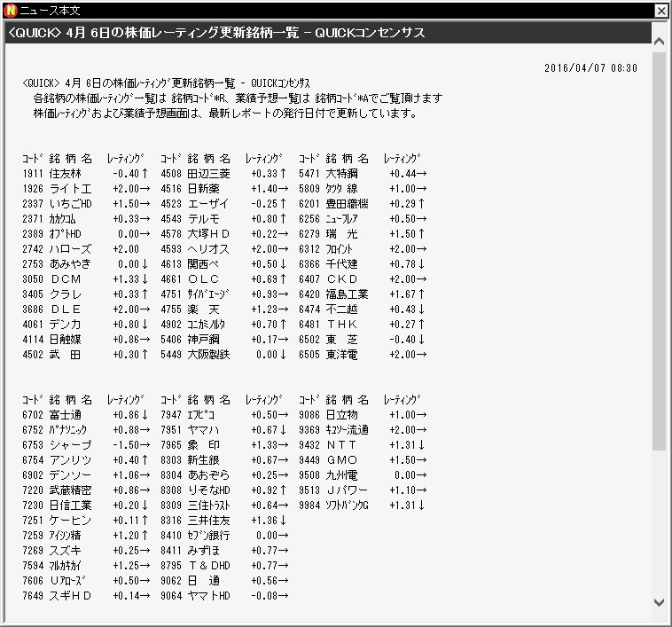Select row 4543 テルモ
The height and width of the screenshot is (627, 672).
[224, 218]
